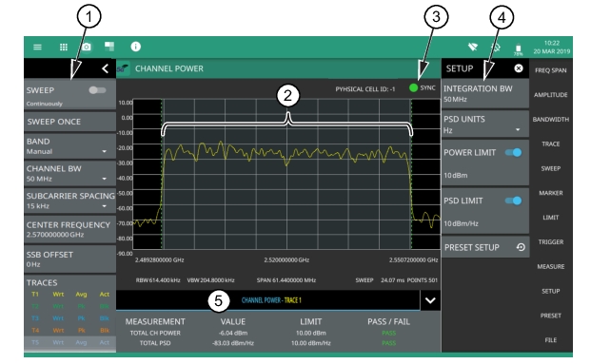Screen dimensions: 591x364
Task: Expand the CHANNEL BW dropdown
Action: point(69,174)
